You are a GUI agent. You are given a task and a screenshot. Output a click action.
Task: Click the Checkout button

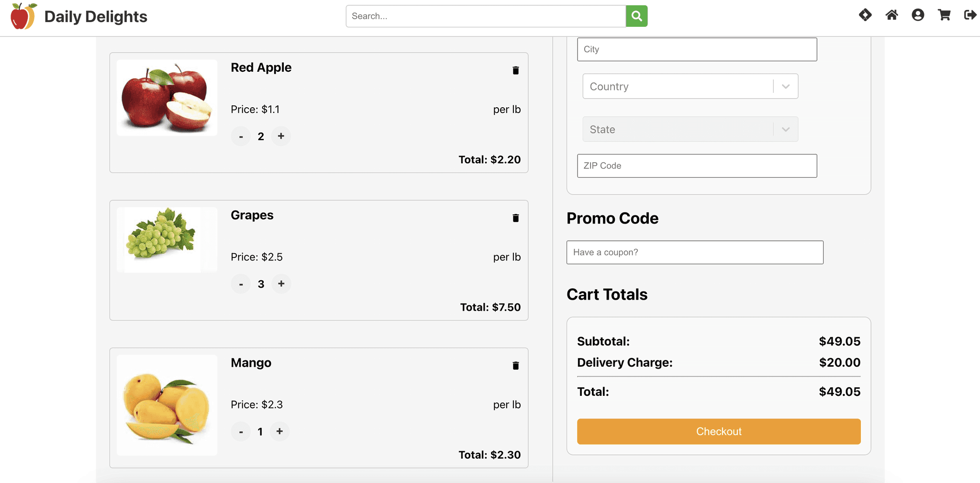click(x=718, y=432)
